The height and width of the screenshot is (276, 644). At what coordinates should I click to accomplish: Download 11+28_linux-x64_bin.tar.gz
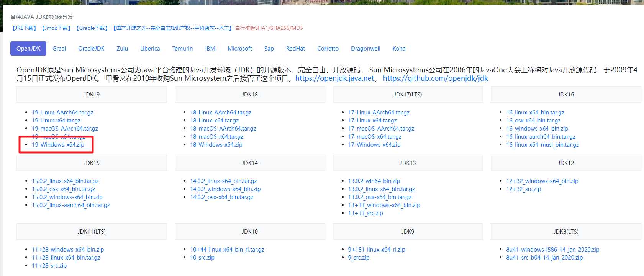coord(66,258)
